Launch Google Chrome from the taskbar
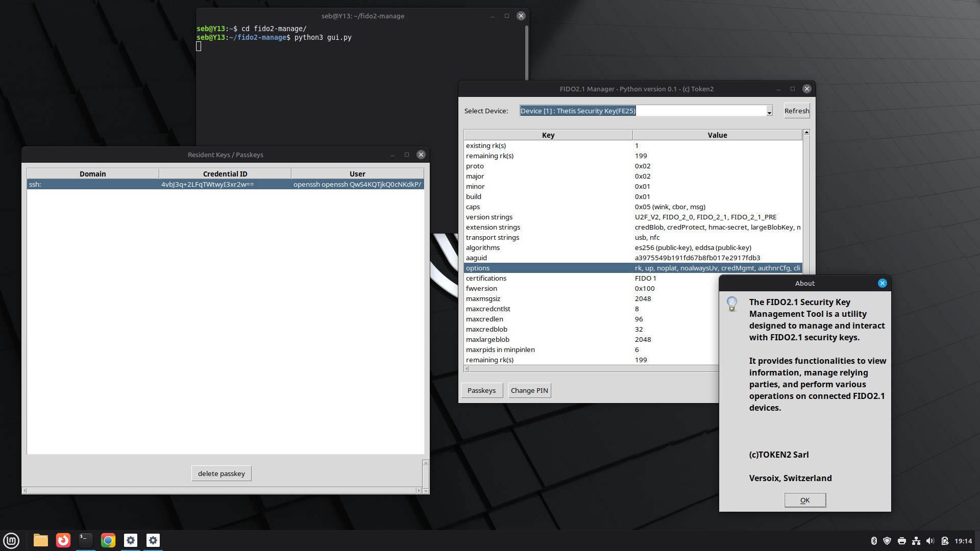The height and width of the screenshot is (551, 980). point(108,540)
